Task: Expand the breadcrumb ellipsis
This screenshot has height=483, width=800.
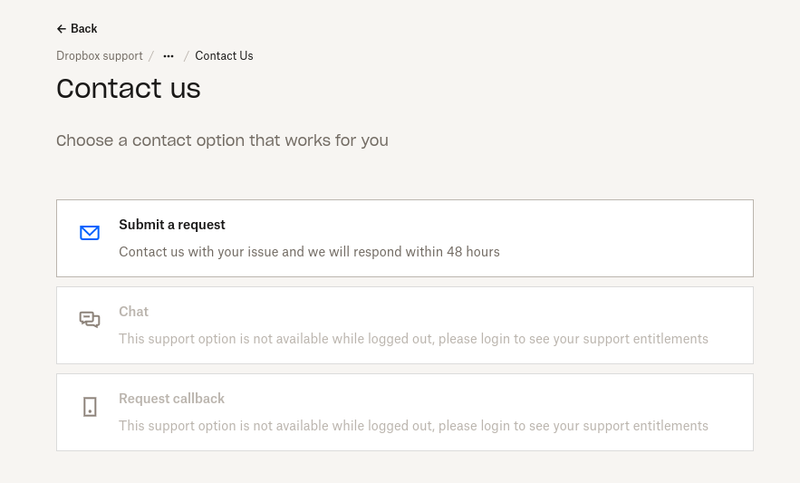Action: 168,56
